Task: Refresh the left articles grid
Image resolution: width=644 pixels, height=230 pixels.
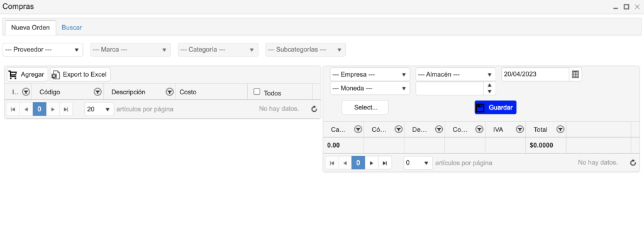Action: pos(314,109)
